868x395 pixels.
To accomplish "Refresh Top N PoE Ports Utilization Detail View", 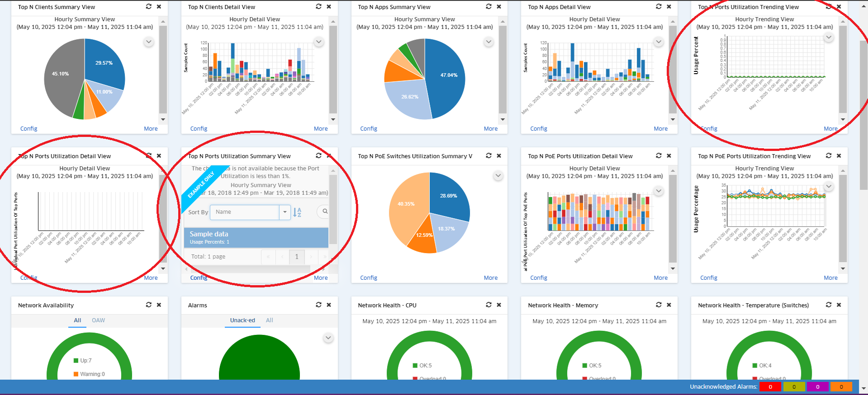I will click(659, 155).
